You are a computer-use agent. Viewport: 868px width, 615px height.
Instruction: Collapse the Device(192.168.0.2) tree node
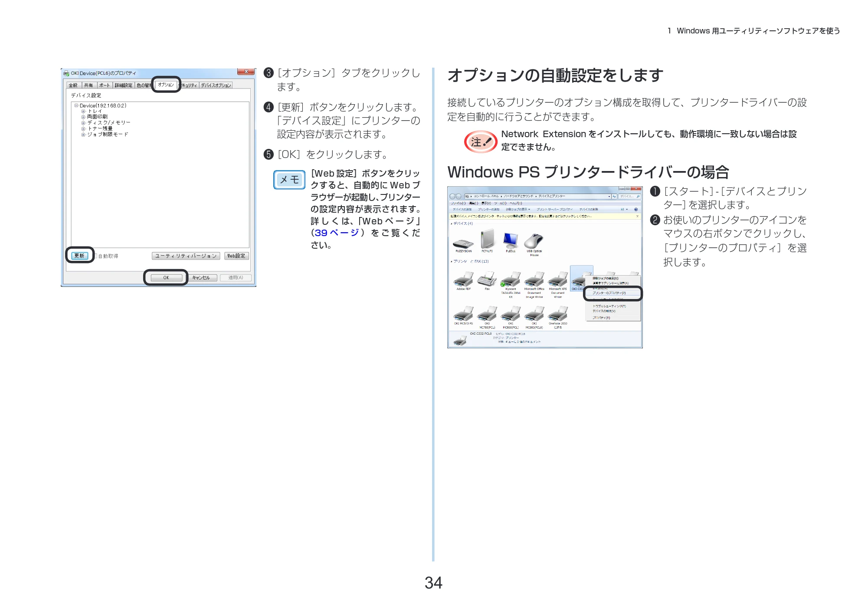[x=76, y=105]
